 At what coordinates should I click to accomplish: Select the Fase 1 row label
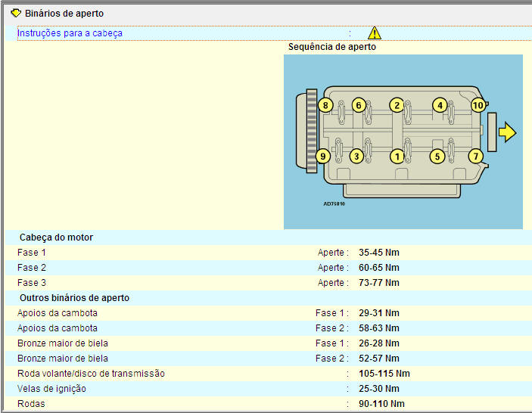[32, 253]
